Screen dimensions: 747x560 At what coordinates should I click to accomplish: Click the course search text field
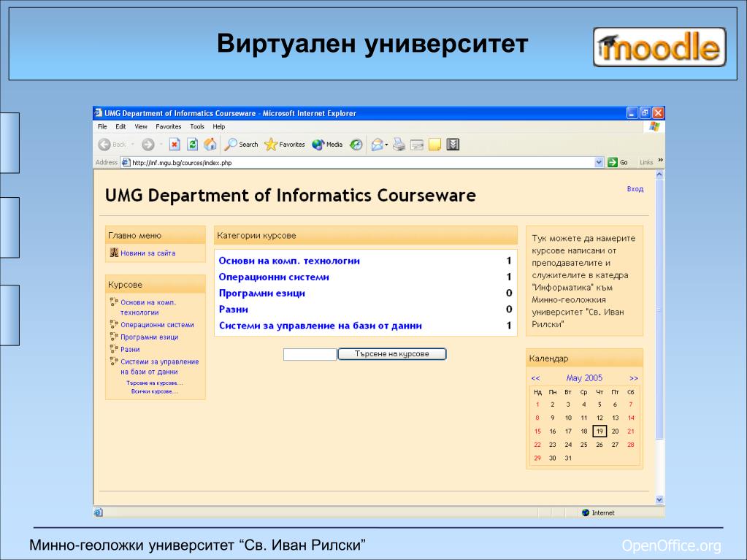pos(310,354)
